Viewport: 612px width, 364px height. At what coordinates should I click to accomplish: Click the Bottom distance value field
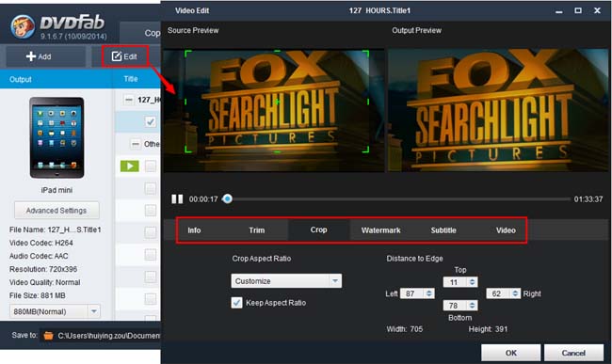click(455, 305)
